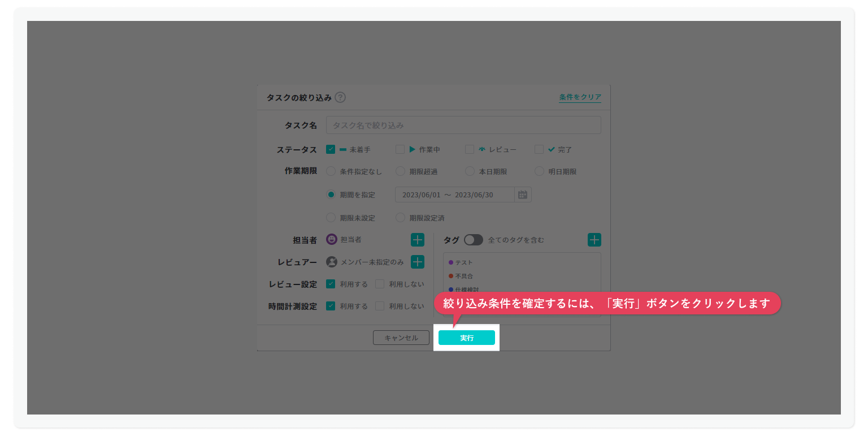Add an assignee with the 担当者 plus icon
The image size is (868, 436).
[x=417, y=240]
